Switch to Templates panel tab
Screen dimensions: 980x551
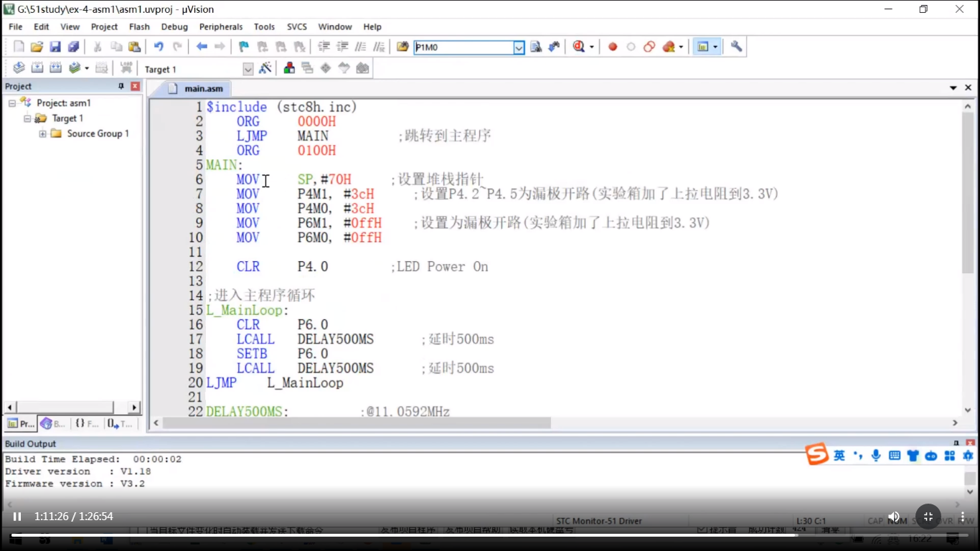pos(120,424)
